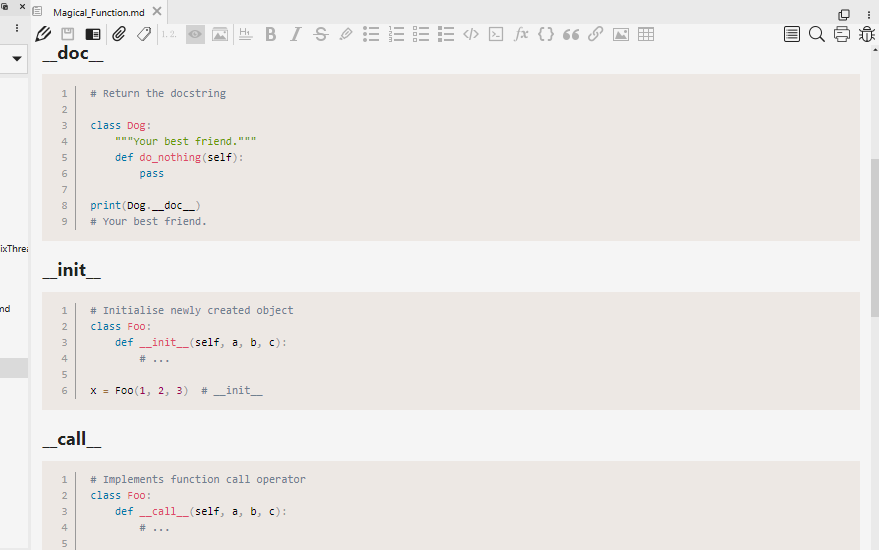Insert a checked todo list
Viewport: 879px width, 550px height.
coord(446,34)
